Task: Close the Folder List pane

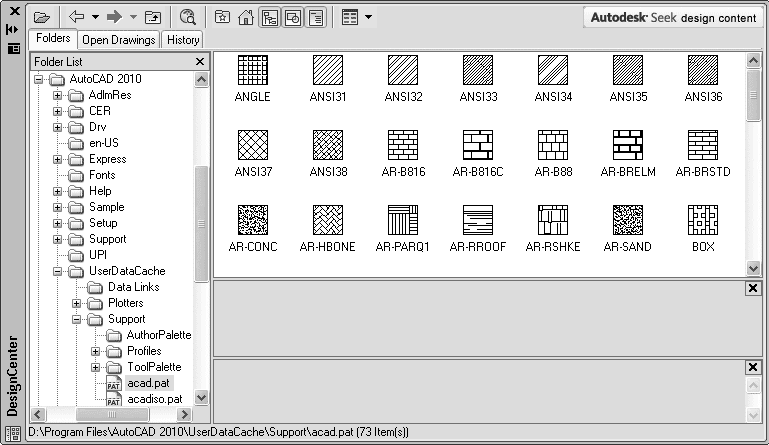Action: (x=200, y=62)
